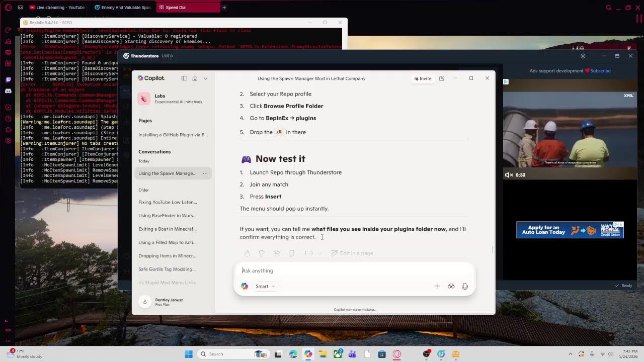Toggle the Copilot sidebar panel icon
Screen dimensions: 644x362
[184, 78]
